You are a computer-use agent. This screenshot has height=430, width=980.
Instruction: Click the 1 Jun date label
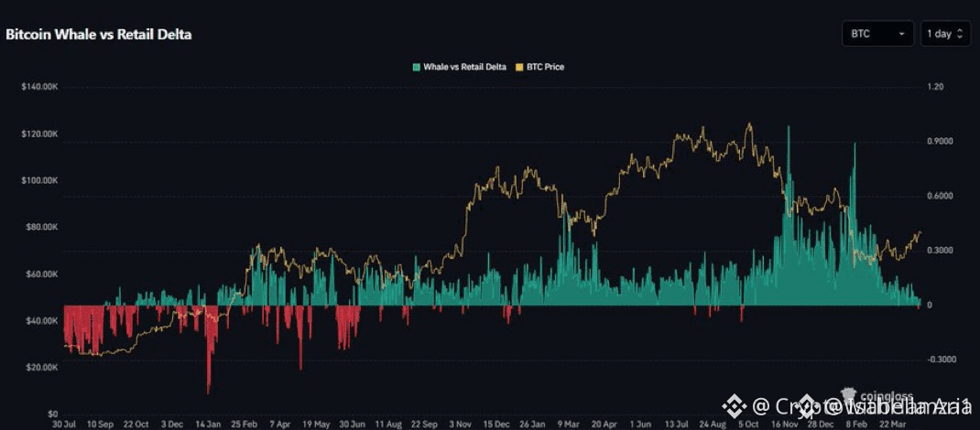click(x=640, y=424)
